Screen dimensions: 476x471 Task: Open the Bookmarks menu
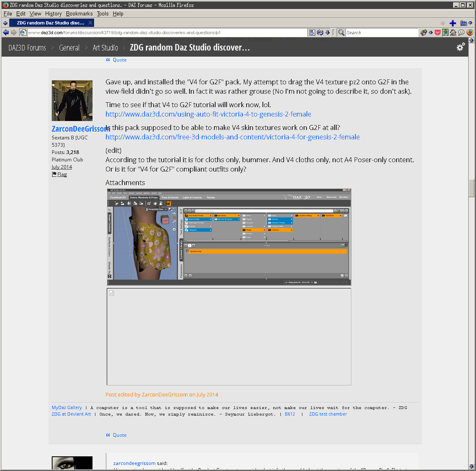coord(79,14)
